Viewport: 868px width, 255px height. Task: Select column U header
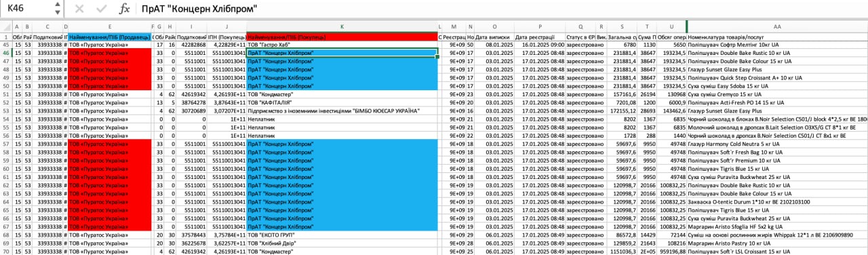671,26
